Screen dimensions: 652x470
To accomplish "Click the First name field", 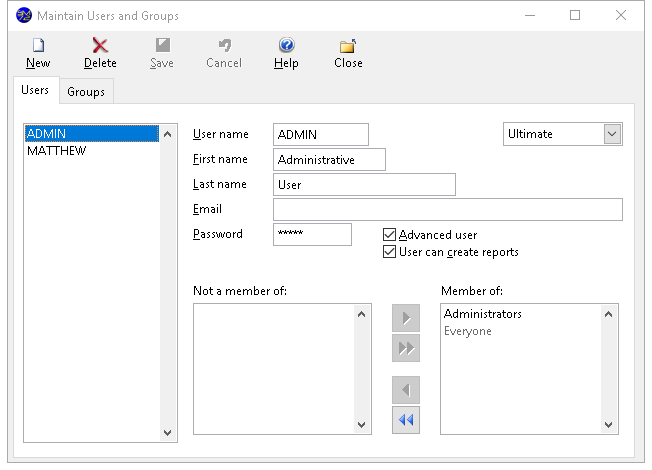I will 329,160.
